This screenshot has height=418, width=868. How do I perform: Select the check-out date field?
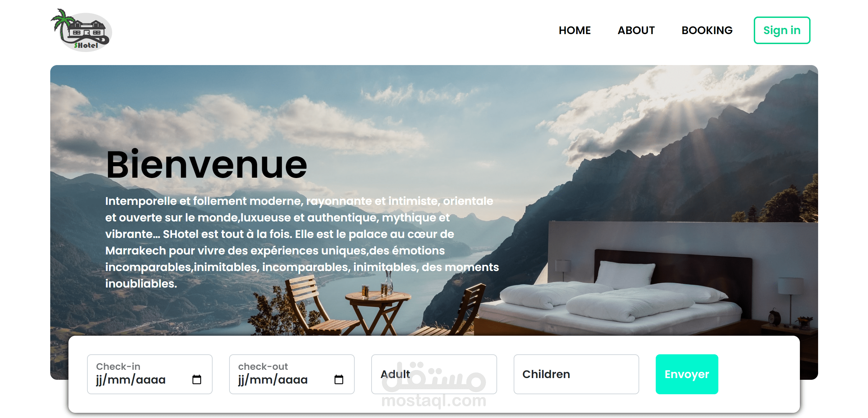292,374
